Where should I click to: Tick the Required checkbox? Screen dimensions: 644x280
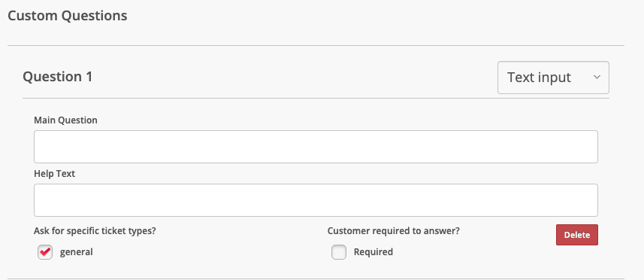tap(339, 252)
